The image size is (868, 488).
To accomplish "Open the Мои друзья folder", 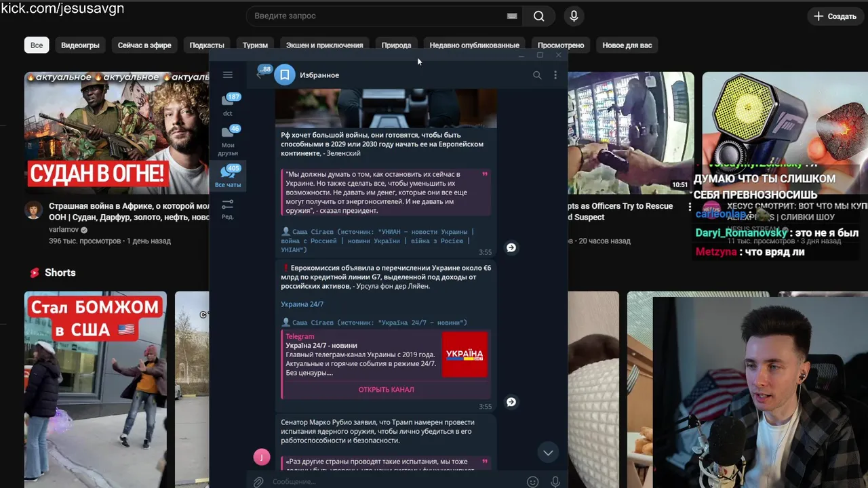I will pyautogui.click(x=228, y=140).
